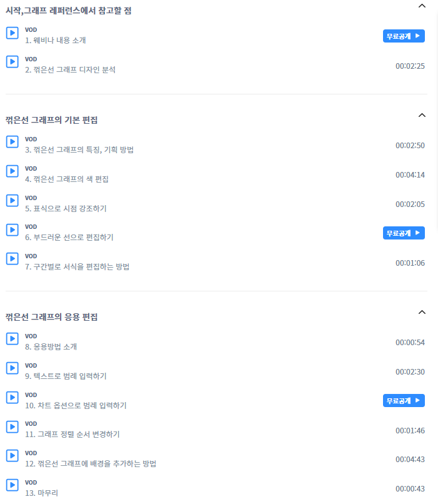Click duration 00:04:14 of lesson 4
Screen dimensions: 438x504
[x=410, y=175]
